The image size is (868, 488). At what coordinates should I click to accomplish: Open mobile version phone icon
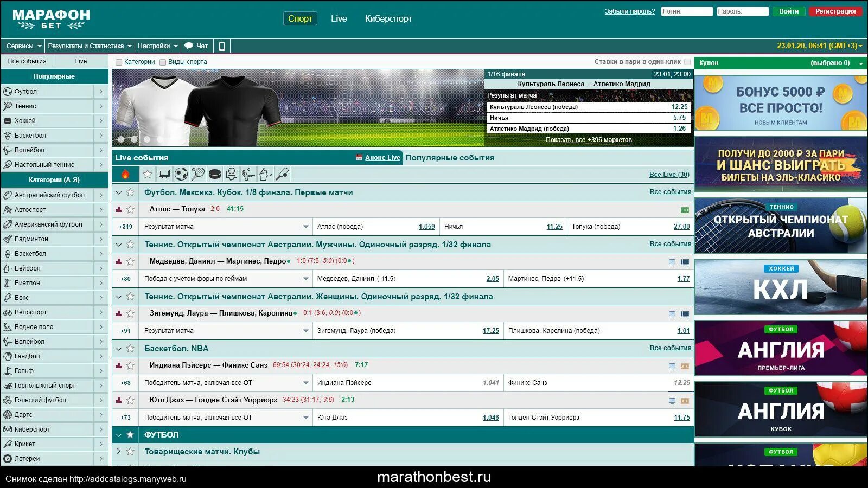coord(222,46)
